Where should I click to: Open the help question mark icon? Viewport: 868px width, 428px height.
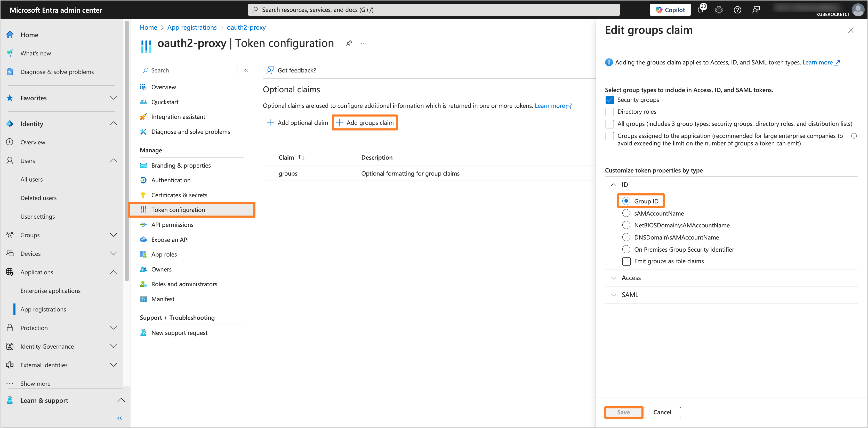coord(737,10)
